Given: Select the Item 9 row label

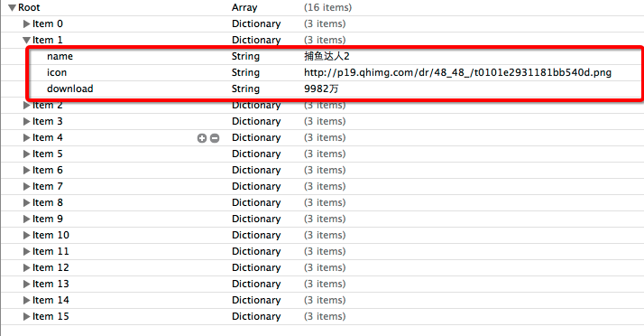Looking at the screenshot, I should (48, 219).
